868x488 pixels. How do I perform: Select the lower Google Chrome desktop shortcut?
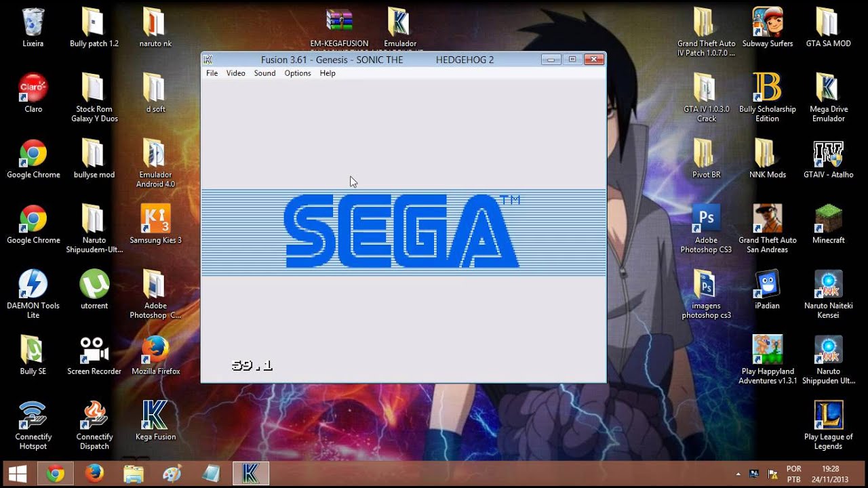pyautogui.click(x=33, y=224)
